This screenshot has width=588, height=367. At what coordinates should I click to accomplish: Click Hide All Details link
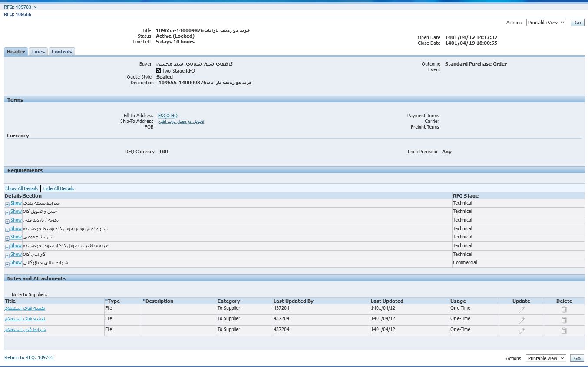[59, 188]
